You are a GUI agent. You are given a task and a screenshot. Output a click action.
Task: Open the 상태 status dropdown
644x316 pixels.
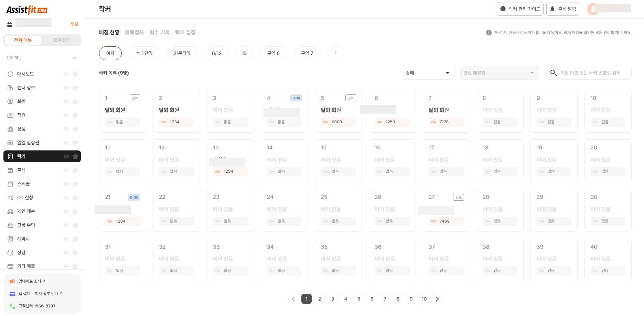[428, 73]
